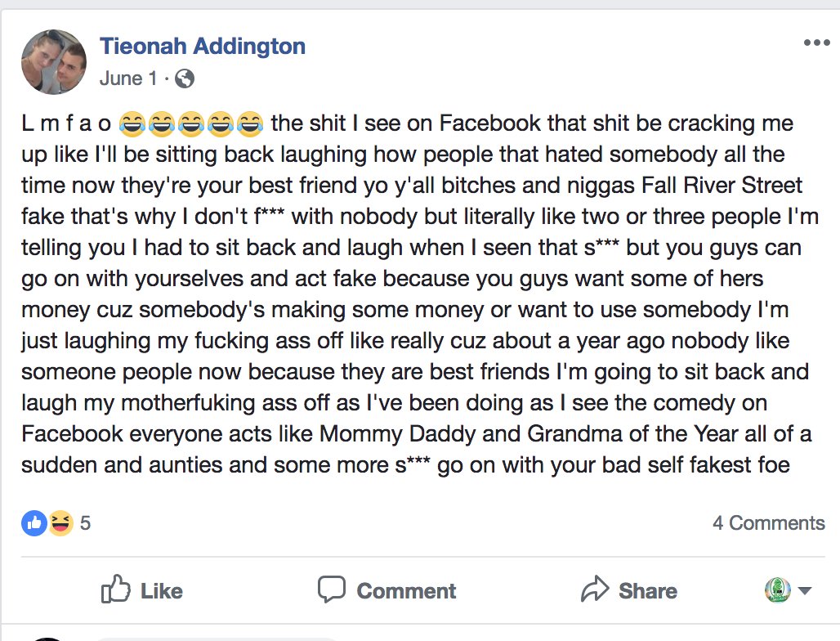
Task: Click the poster's profile picture thumbnail
Action: click(x=54, y=62)
